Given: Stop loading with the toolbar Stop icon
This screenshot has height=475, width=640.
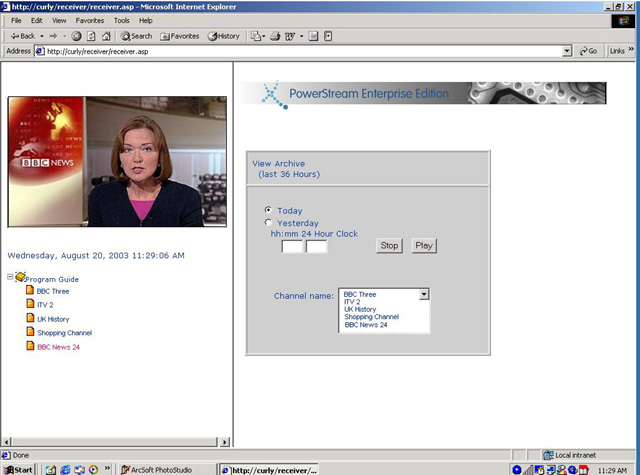Looking at the screenshot, I should (76, 36).
